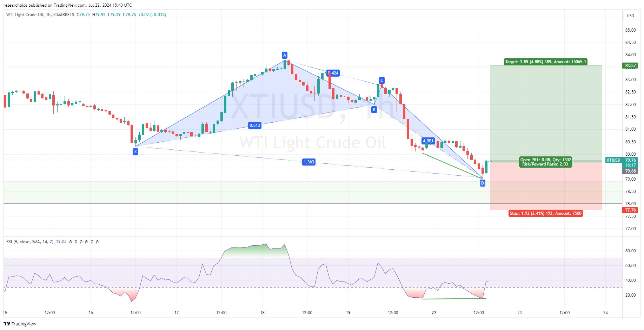644x330 pixels.
Task: Click the Open P&L Risk/Reward Ratio label
Action: [546, 162]
